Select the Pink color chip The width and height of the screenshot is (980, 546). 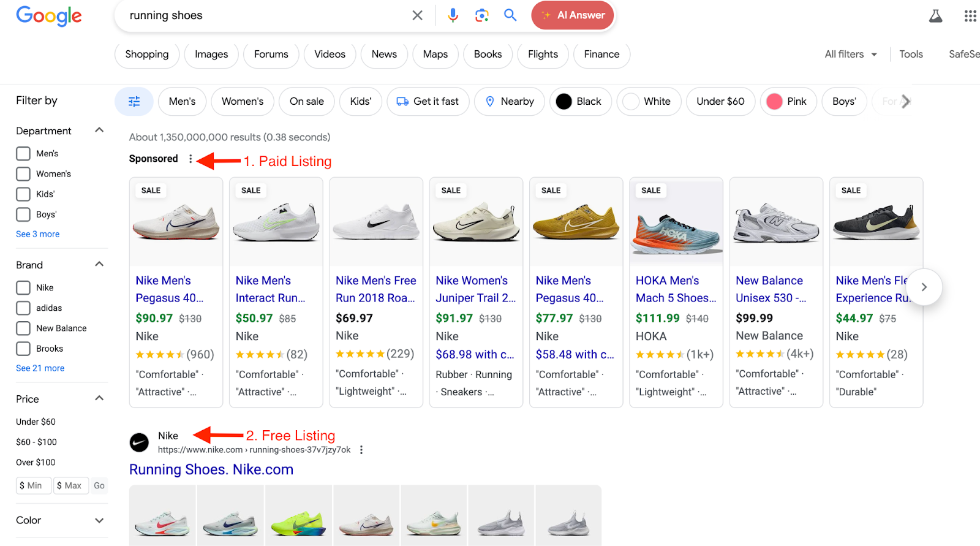click(x=788, y=101)
